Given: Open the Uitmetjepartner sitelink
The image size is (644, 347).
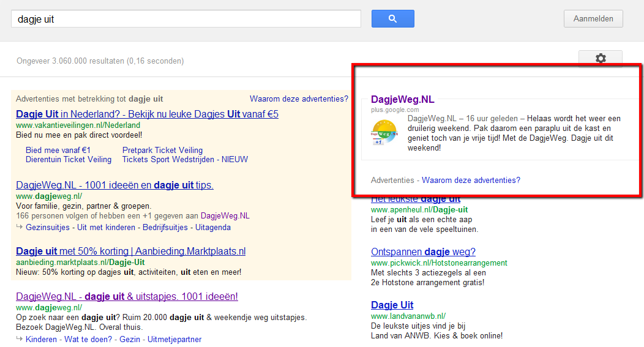Looking at the screenshot, I should pos(174,340).
